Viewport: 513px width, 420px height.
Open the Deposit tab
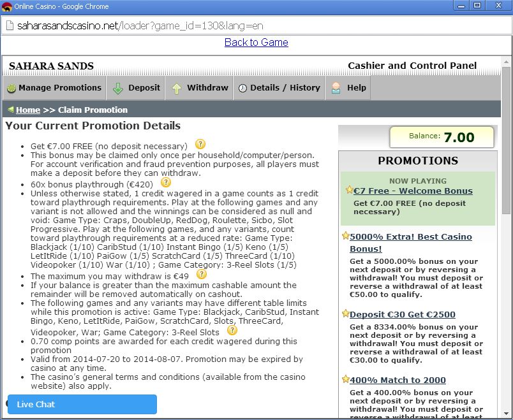tap(136, 88)
